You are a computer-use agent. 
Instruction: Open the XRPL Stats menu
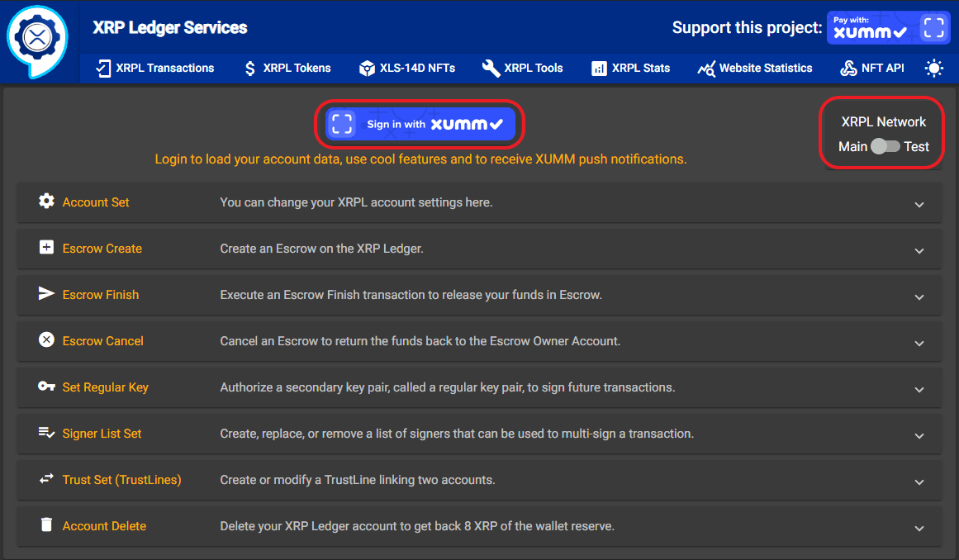coord(630,69)
